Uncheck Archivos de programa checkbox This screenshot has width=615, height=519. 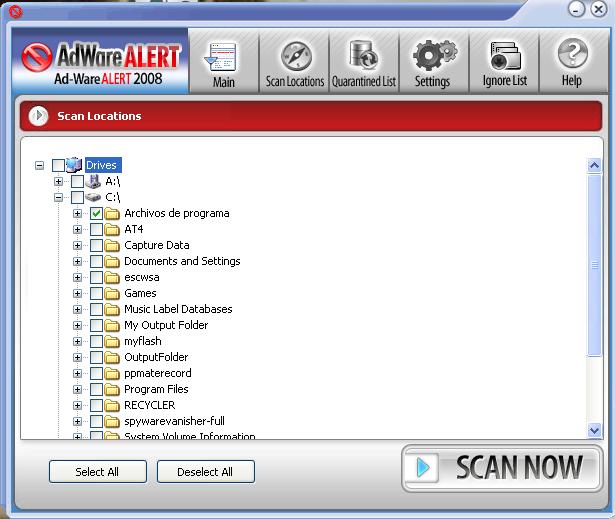(96, 213)
